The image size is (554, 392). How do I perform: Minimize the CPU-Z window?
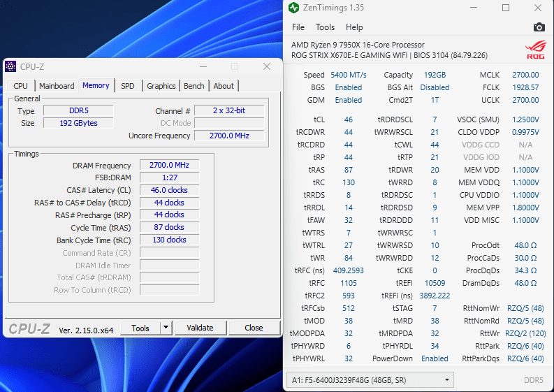tap(203, 66)
